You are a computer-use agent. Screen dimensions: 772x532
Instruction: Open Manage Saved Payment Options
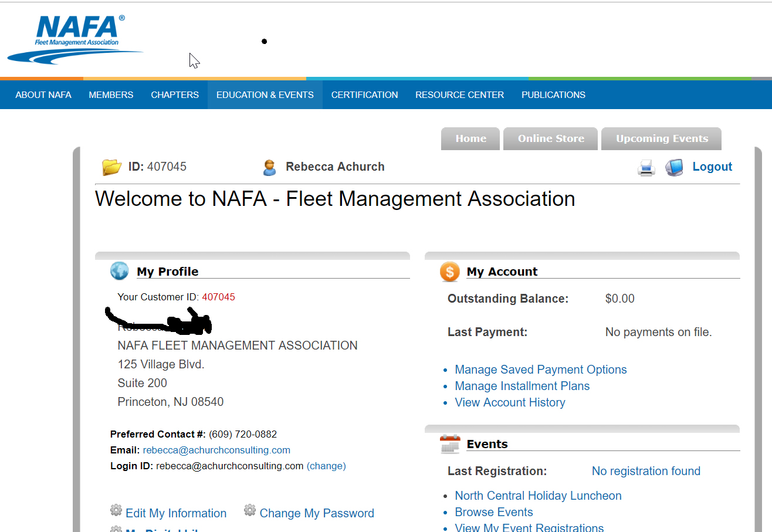(x=540, y=370)
